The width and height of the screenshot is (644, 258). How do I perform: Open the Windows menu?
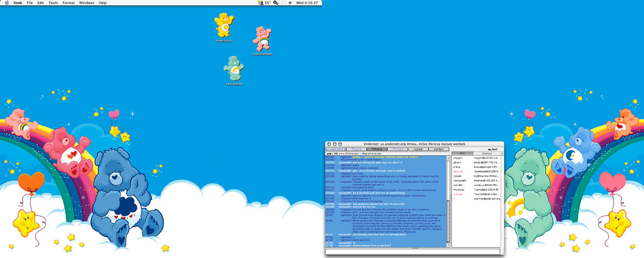click(x=87, y=3)
